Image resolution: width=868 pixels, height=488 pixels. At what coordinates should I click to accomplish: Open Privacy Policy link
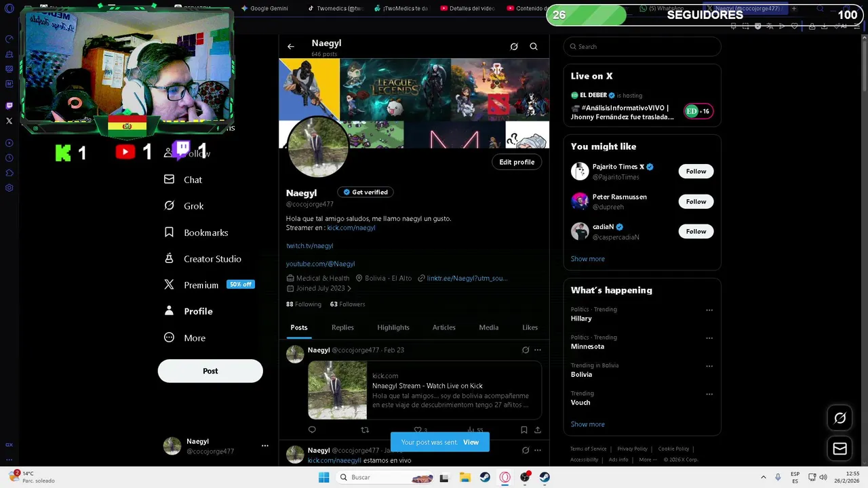632,449
